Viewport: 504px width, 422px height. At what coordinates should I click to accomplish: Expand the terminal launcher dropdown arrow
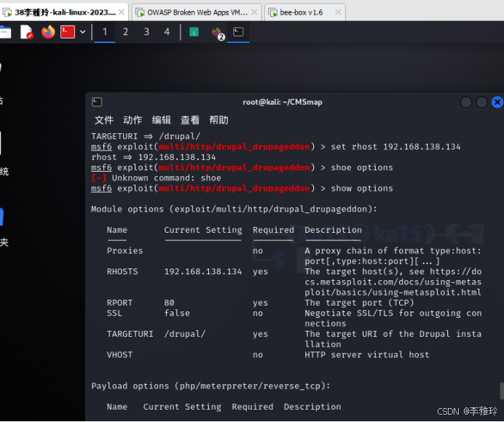pos(82,32)
